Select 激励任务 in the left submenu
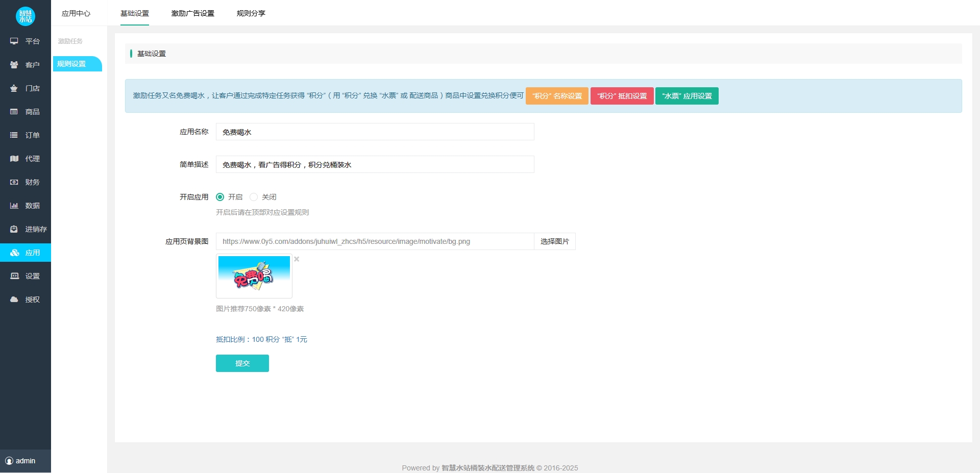This screenshot has height=473, width=980. 70,41
